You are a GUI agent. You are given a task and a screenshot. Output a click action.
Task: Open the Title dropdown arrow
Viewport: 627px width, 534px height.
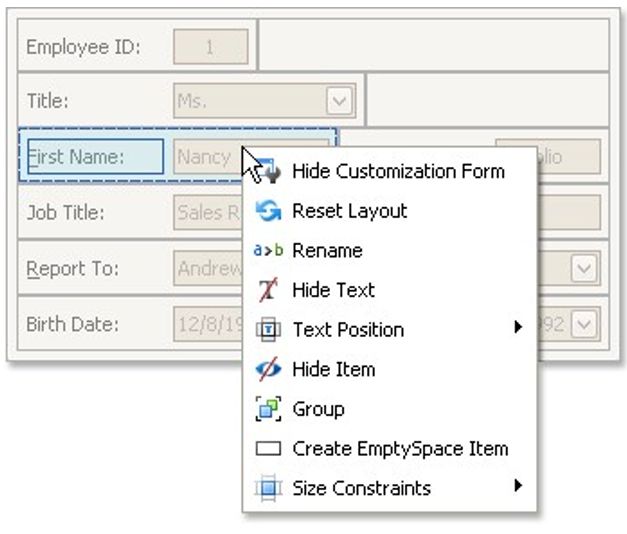tap(340, 100)
